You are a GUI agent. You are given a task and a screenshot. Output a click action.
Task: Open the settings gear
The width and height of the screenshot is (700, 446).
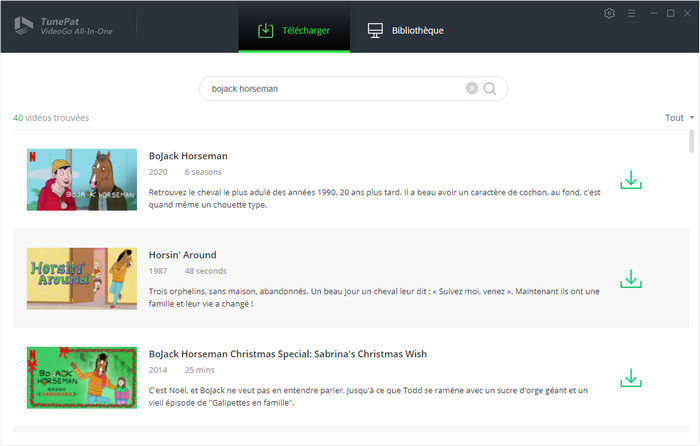point(609,13)
